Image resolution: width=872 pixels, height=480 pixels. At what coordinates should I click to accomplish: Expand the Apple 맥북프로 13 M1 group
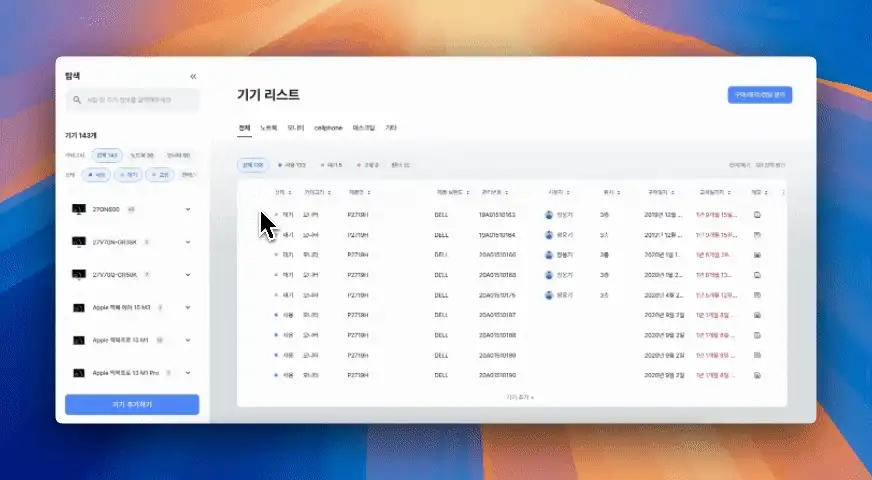coord(188,340)
